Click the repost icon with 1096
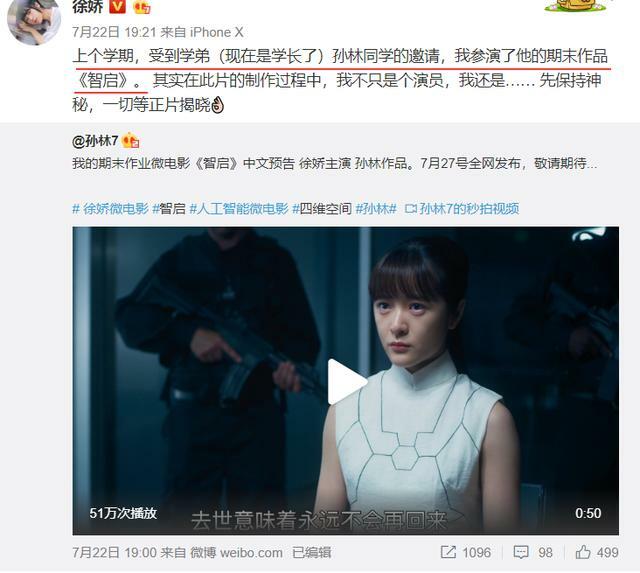Viewport: 640px width, 573px height. click(x=448, y=553)
